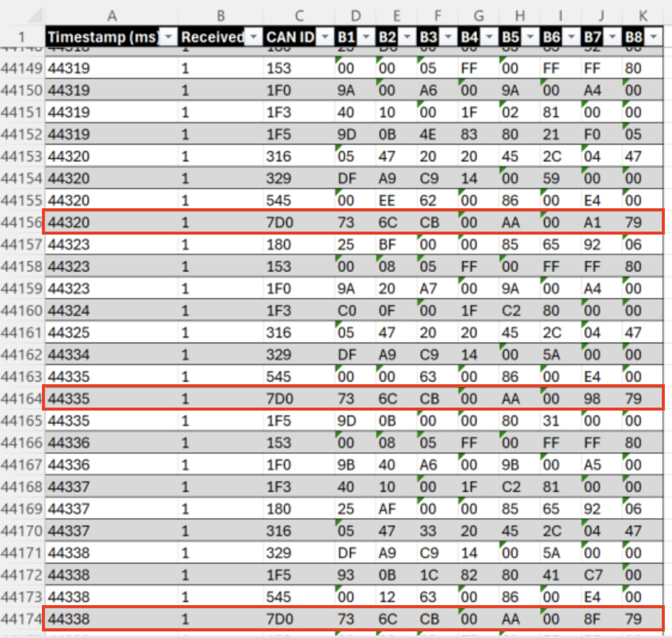Open the B2 column filter arrow
The image size is (672, 638).
click(407, 37)
